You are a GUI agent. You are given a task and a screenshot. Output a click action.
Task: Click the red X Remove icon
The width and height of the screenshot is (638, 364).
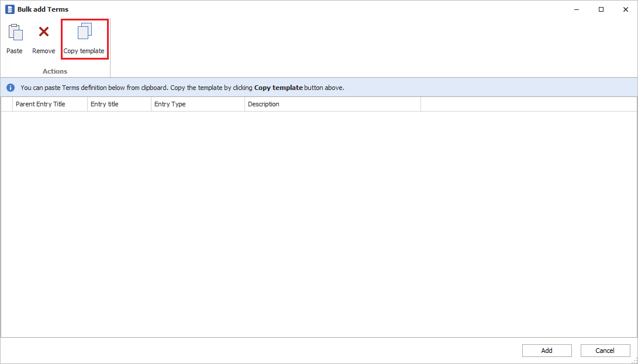44,32
